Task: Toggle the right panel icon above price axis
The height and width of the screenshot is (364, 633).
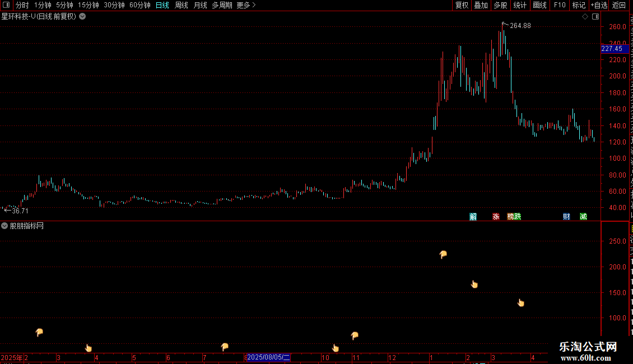Action: [595, 17]
